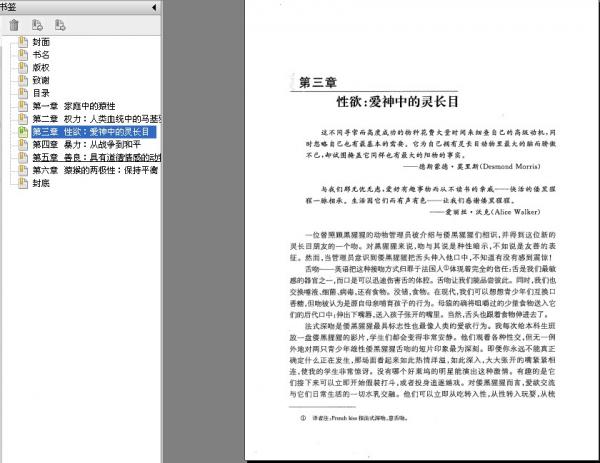The width and height of the screenshot is (600, 463).
Task: Go to 第四章 暴力：从战争到和平
Action: coord(86,145)
